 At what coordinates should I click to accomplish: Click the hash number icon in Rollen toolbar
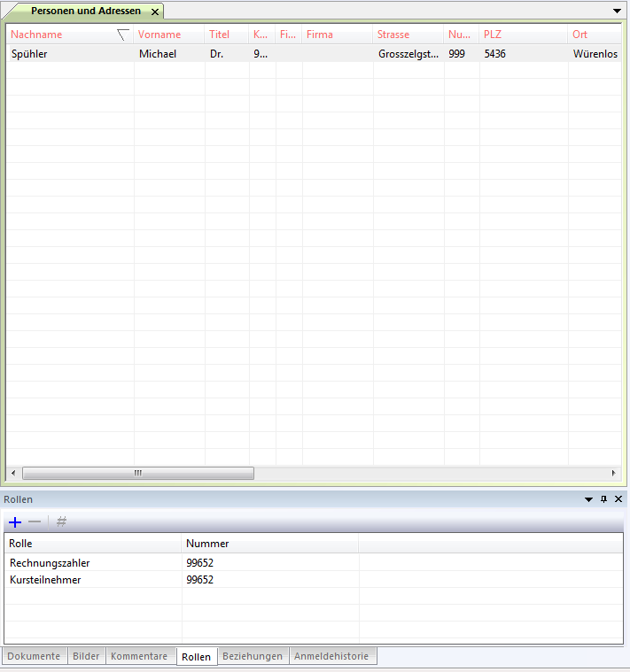[61, 522]
